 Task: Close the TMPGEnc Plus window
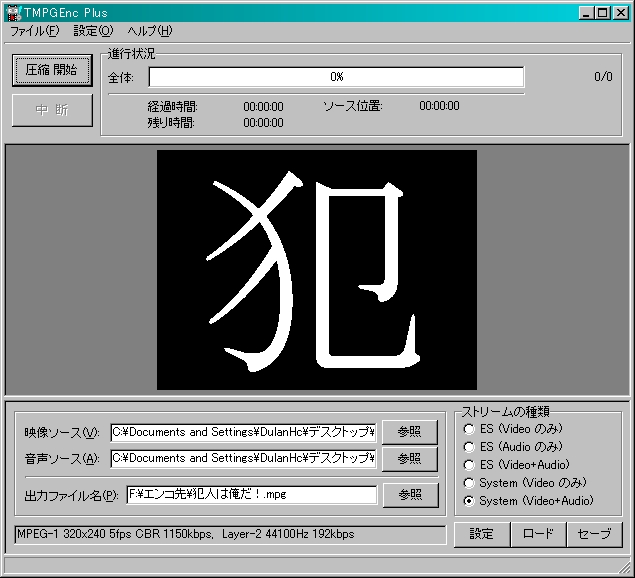[620, 13]
